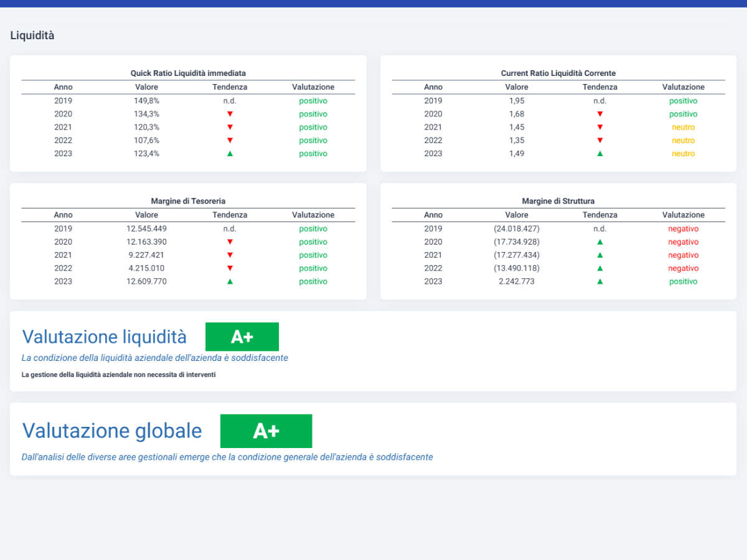Click the A+ badge next to Valutazione liquidità
Viewport: 747px width, 560px height.
(242, 337)
